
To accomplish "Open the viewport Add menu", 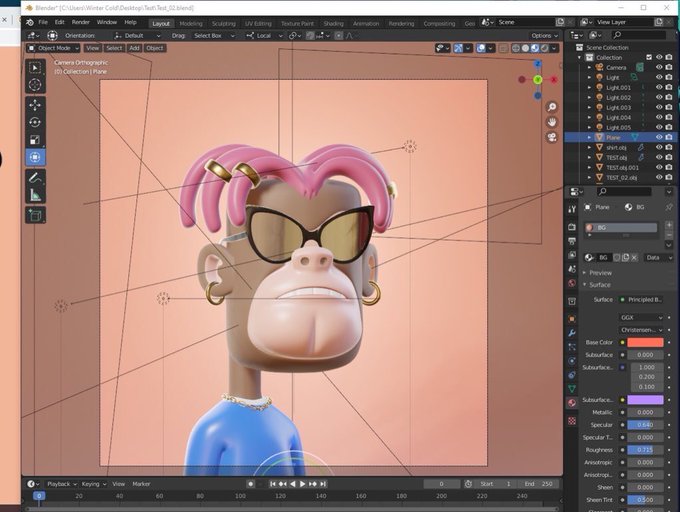I will (134, 48).
